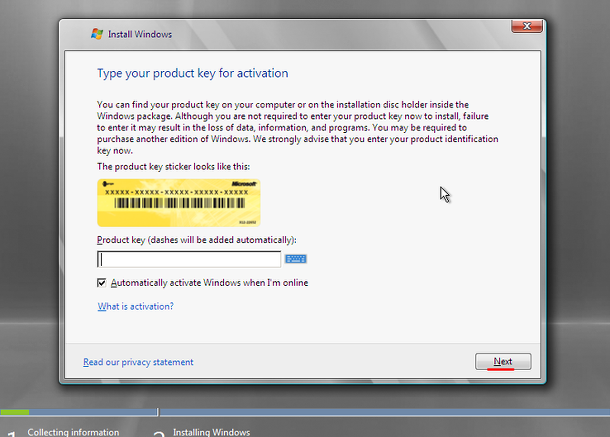Open the Read our privacy statement link
The width and height of the screenshot is (610, 437).
(x=138, y=362)
